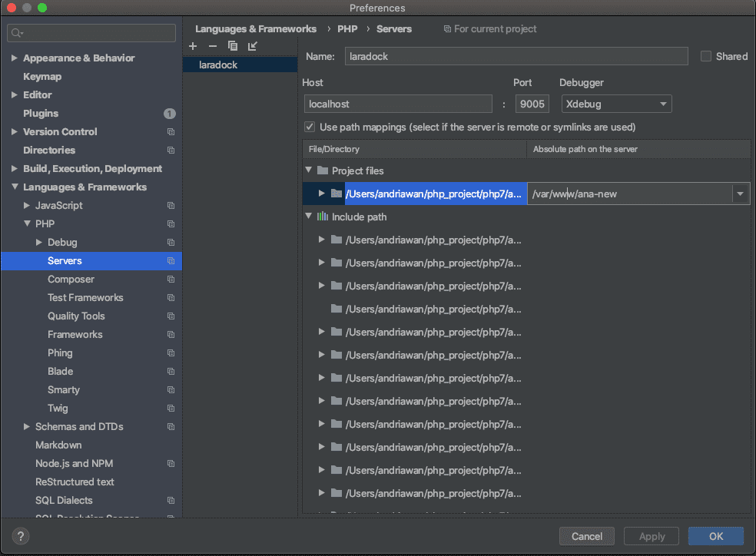756x556 pixels.
Task: Open the Debugger Xdebug dropdown
Action: point(616,104)
